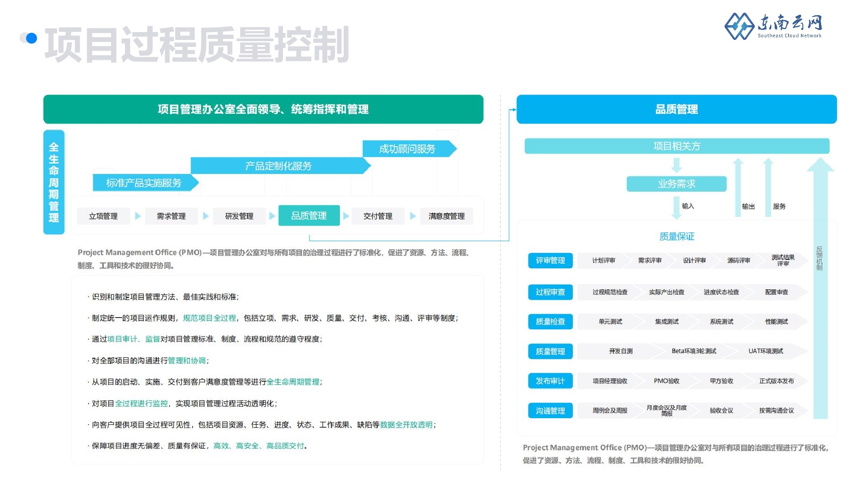The width and height of the screenshot is (868, 488).
Task: Click the 产品定制化服务 arrow
Action: pos(280,166)
